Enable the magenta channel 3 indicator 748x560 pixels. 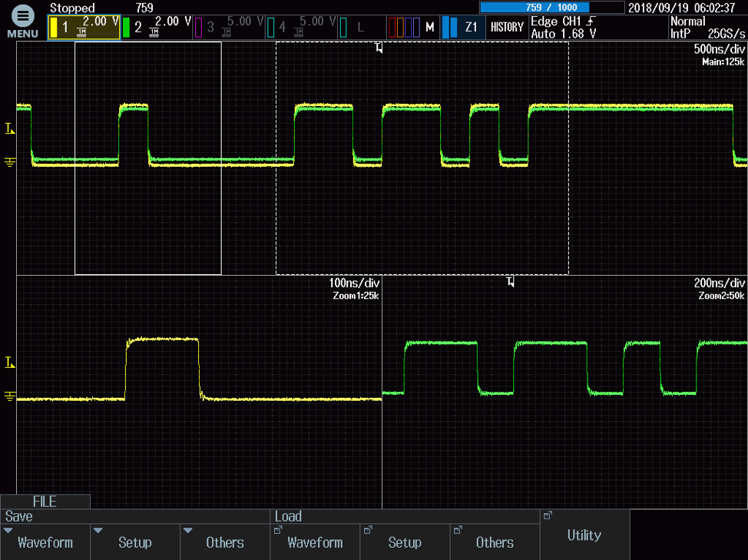(228, 28)
